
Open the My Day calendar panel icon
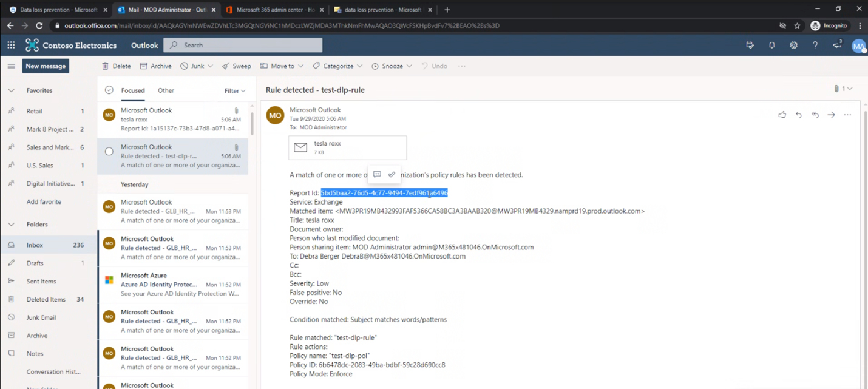tap(750, 45)
